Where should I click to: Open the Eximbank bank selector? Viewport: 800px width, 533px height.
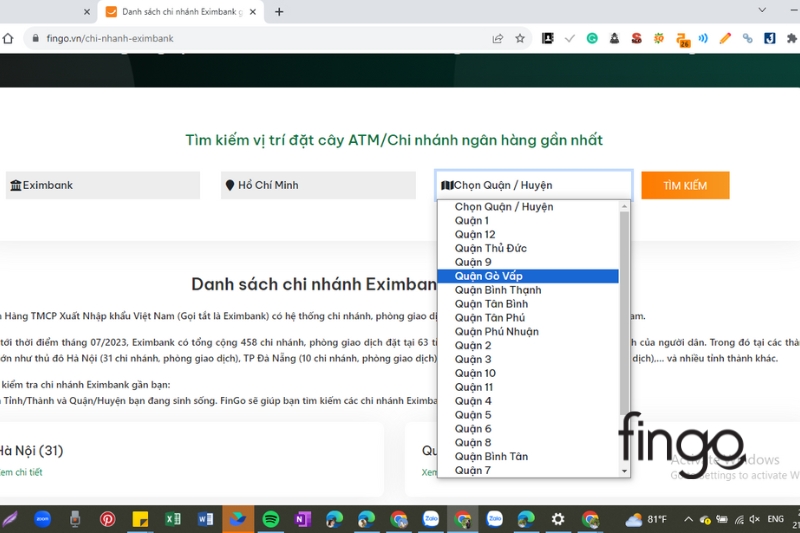tap(103, 185)
